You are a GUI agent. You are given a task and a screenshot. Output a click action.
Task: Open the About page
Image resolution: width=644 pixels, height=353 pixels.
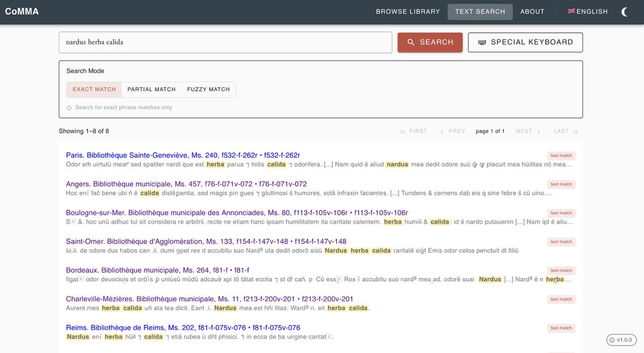tap(532, 12)
